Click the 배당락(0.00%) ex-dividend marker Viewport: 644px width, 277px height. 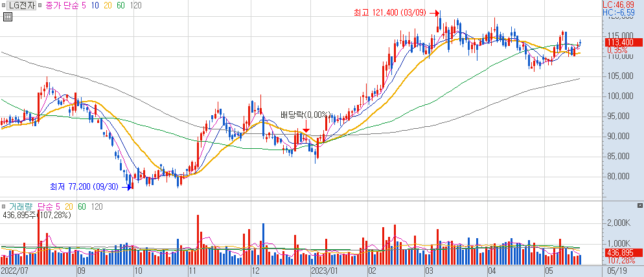tap(306, 114)
